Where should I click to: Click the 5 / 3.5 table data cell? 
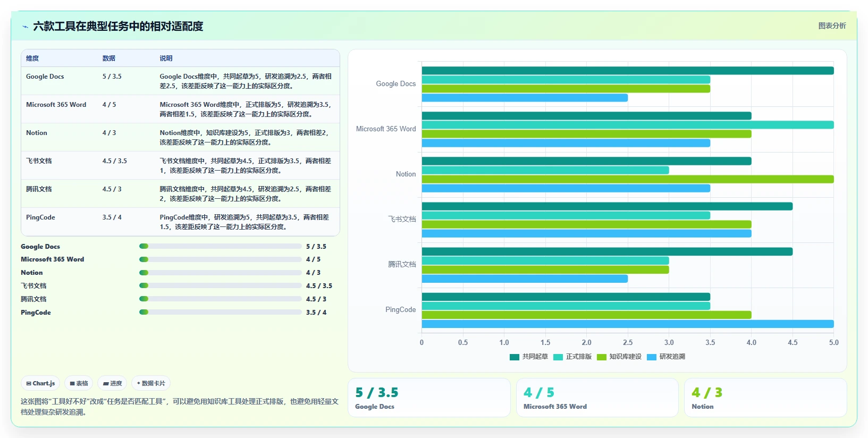click(112, 77)
